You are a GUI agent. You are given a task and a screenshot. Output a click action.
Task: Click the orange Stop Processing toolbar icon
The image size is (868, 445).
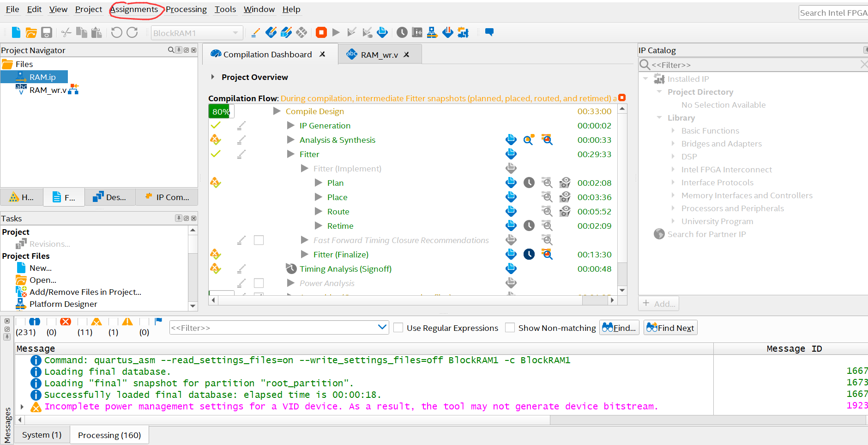[321, 32]
